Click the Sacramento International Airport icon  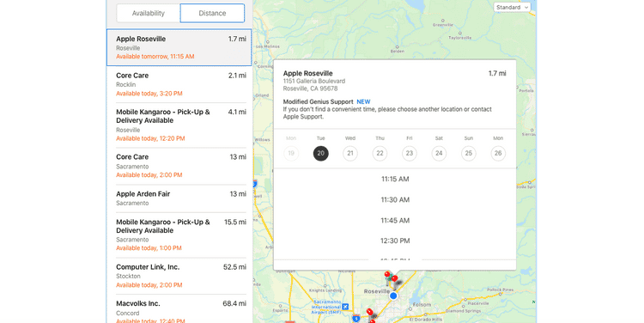click(x=345, y=307)
